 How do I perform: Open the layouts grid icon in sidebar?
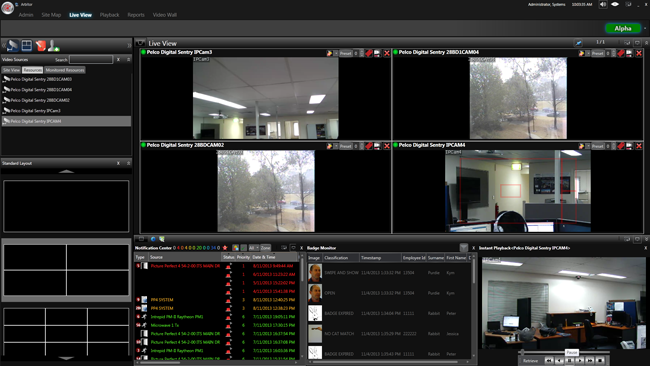coord(27,45)
